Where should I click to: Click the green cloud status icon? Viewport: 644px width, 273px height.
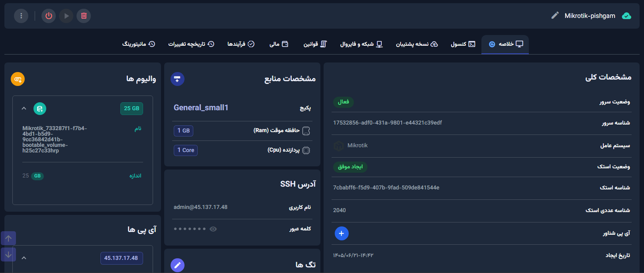626,16
